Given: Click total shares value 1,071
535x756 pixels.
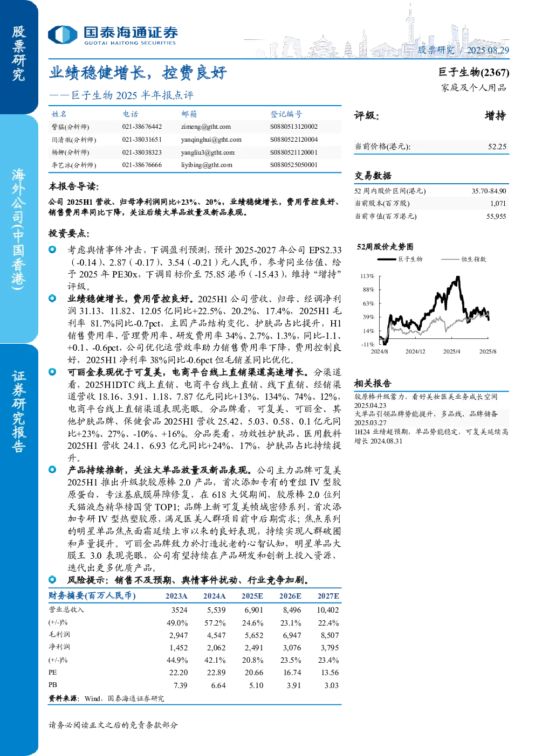Looking at the screenshot, I should 498,203.
